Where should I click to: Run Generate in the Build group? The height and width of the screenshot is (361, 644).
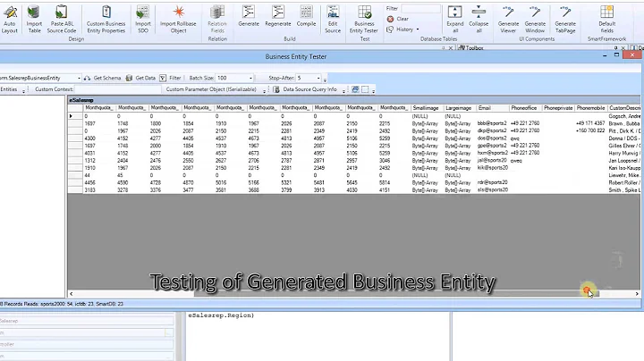[x=249, y=16]
